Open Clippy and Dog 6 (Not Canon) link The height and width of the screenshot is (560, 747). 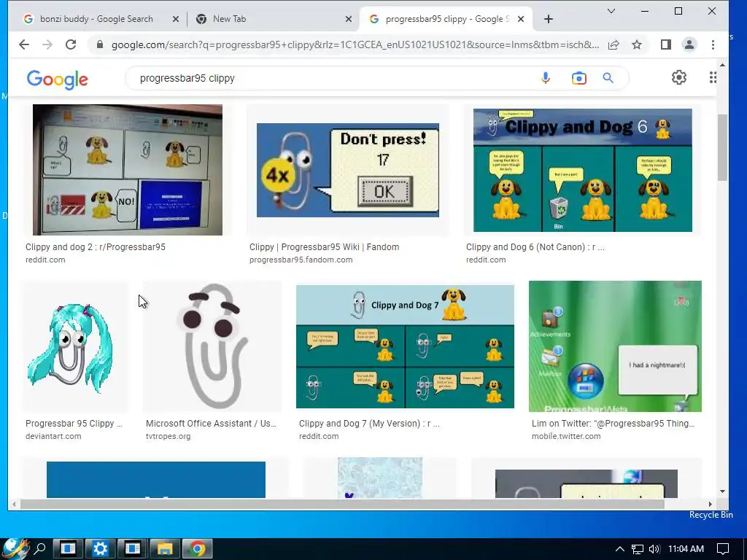[535, 247]
